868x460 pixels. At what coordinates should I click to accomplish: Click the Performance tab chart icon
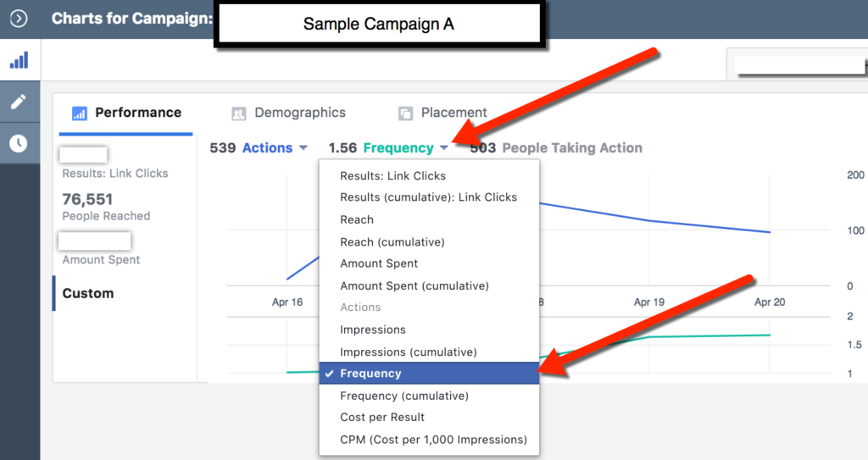tap(80, 113)
